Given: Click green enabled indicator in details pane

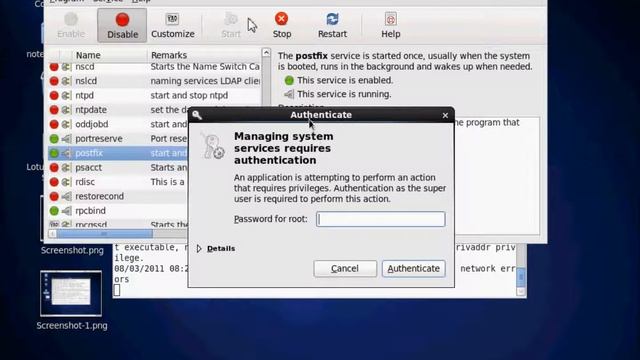Looking at the screenshot, I should [x=289, y=80].
